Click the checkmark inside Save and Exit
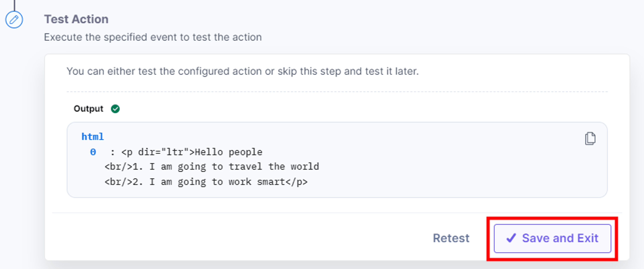This screenshot has height=269, width=644. [x=511, y=238]
